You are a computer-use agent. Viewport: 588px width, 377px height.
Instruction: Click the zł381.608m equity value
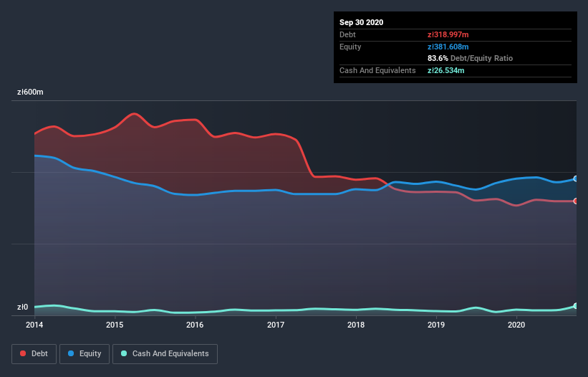(x=448, y=47)
